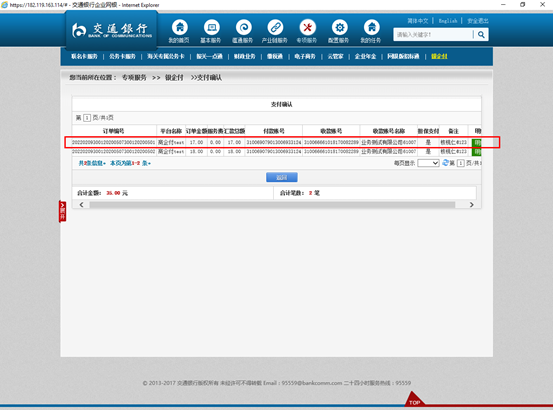This screenshot has width=553, height=410.
Task: Open the 基本服务 monitor icon
Action: [x=212, y=27]
